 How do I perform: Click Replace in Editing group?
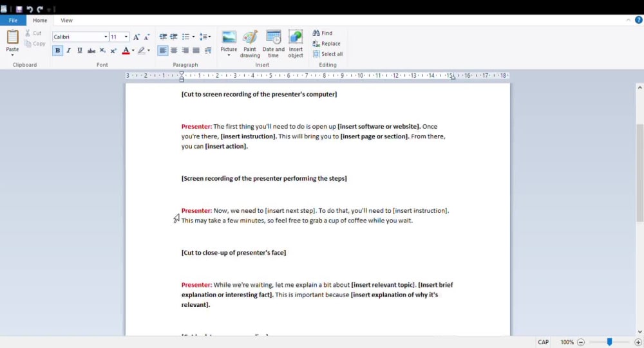tap(327, 44)
